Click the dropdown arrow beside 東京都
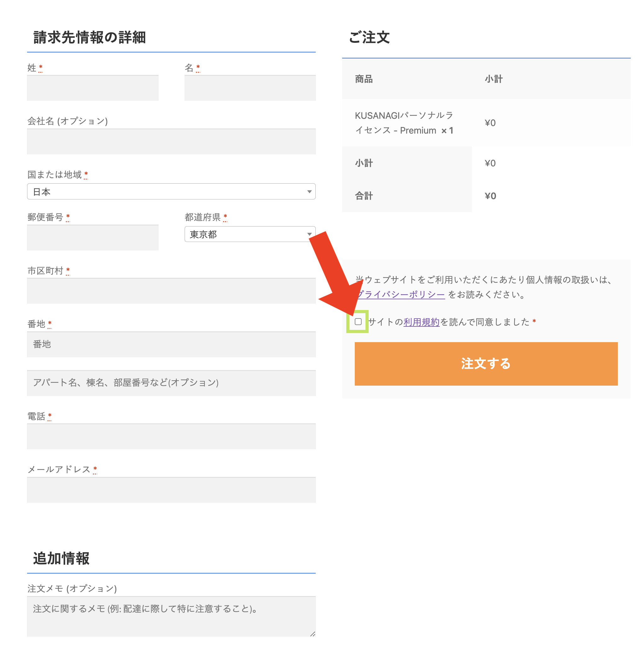 coord(309,234)
